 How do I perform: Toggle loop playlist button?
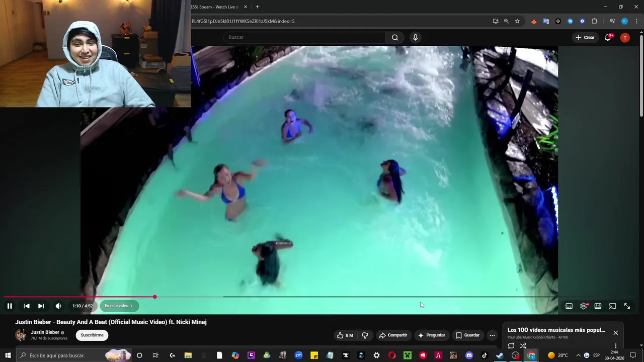pos(511,346)
